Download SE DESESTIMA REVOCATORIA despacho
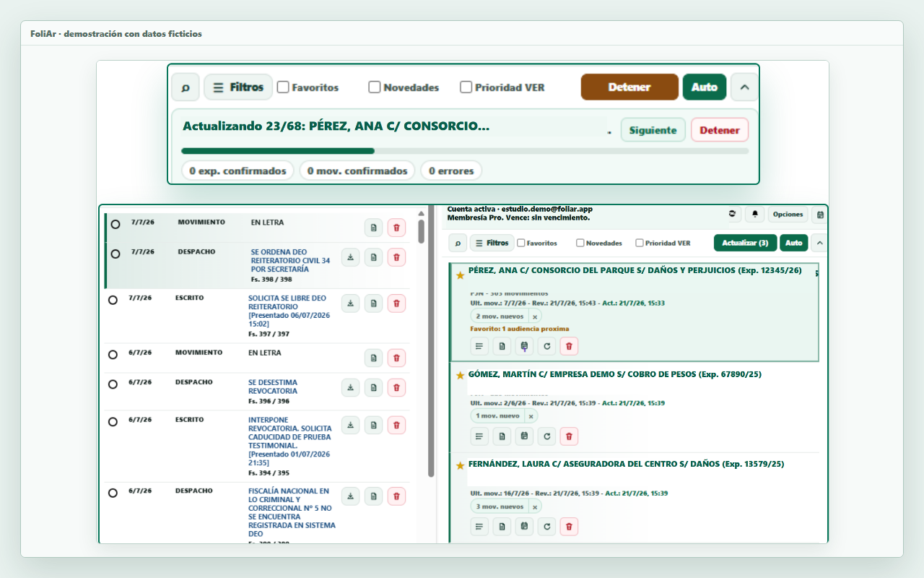This screenshot has width=924, height=578. (350, 387)
